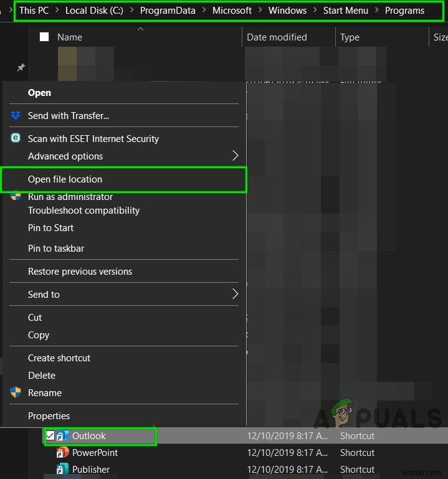448x479 pixels.
Task: Click Shortcut type in PowerPoint row
Action: (357, 452)
